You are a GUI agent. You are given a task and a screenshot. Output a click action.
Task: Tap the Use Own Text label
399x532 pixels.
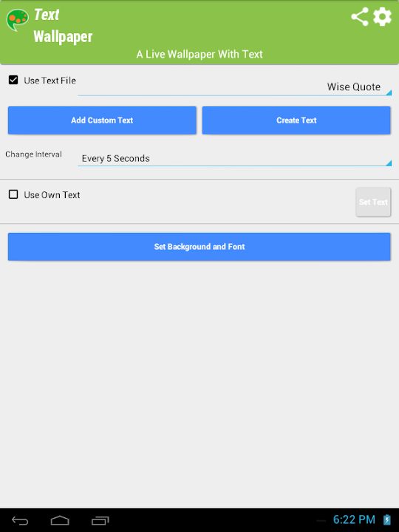(52, 195)
